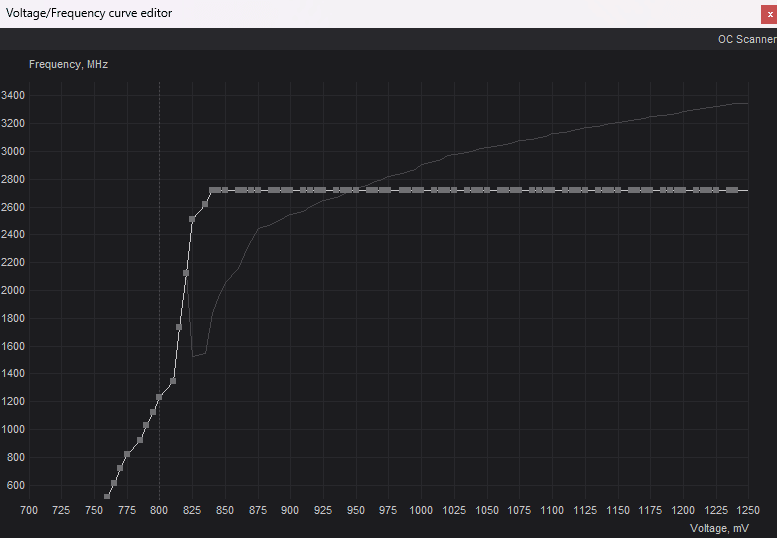Select the last curve point on the flat line
777x538 pixels.
point(735,190)
